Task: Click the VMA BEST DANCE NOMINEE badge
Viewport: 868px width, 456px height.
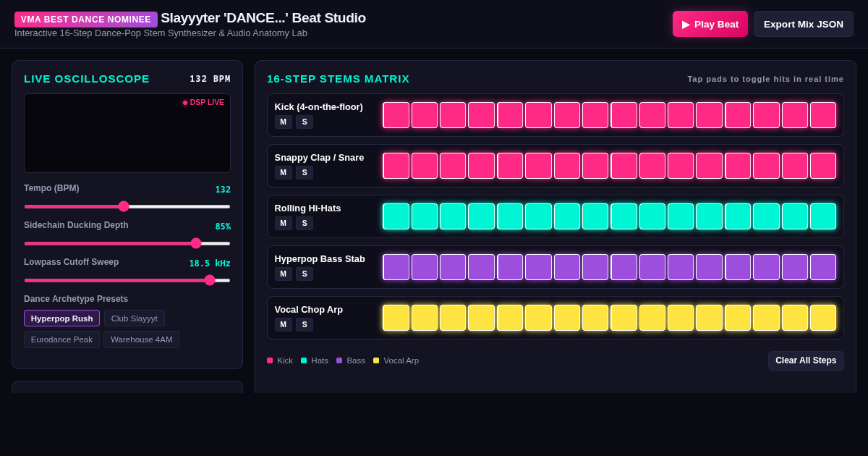Action: tap(86, 20)
